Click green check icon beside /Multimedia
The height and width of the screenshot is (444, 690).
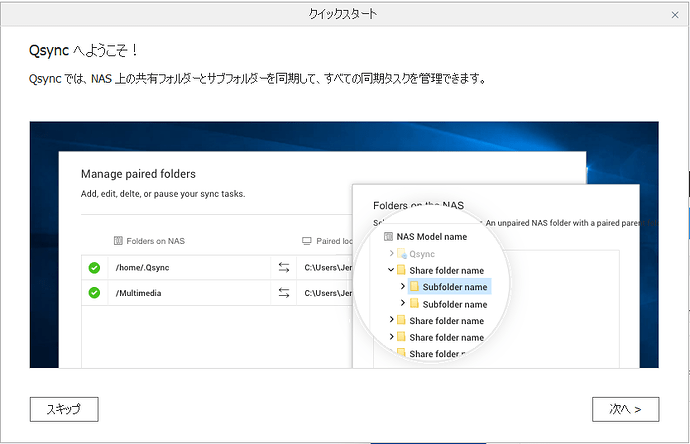pyautogui.click(x=94, y=293)
